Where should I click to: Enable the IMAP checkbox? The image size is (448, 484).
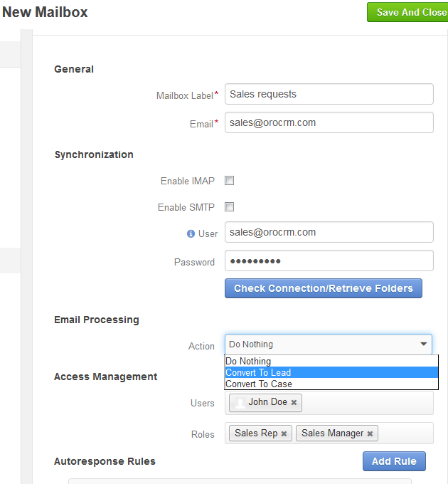coord(230,181)
